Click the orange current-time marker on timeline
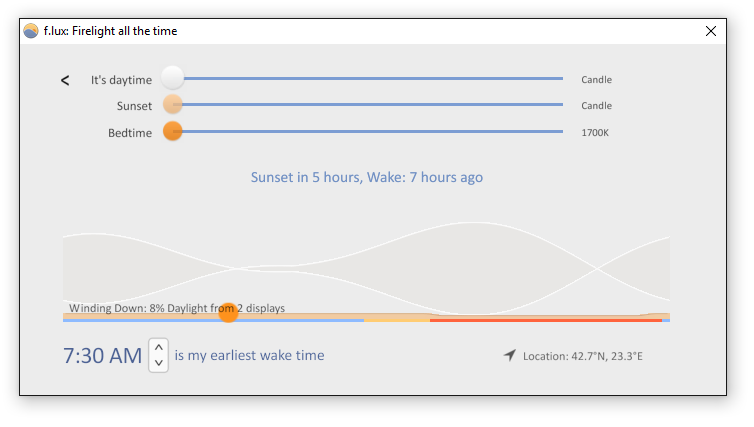The width and height of the screenshot is (754, 427). coord(228,313)
